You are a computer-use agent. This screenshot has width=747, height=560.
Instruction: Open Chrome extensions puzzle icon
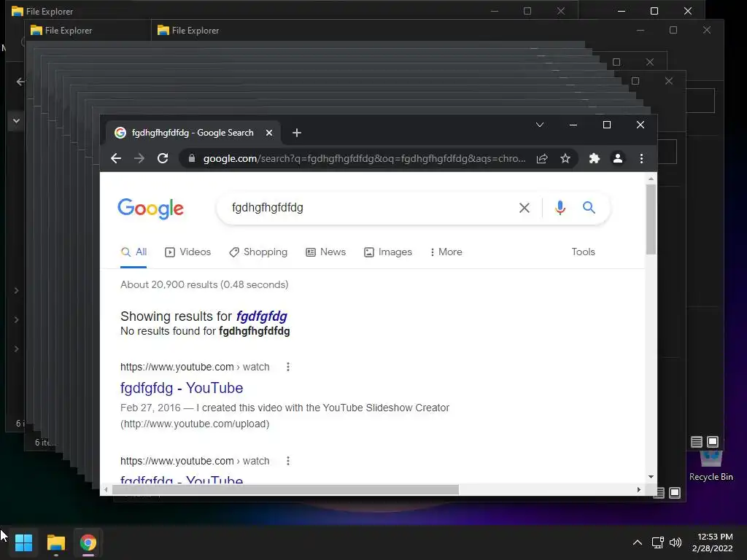click(594, 158)
